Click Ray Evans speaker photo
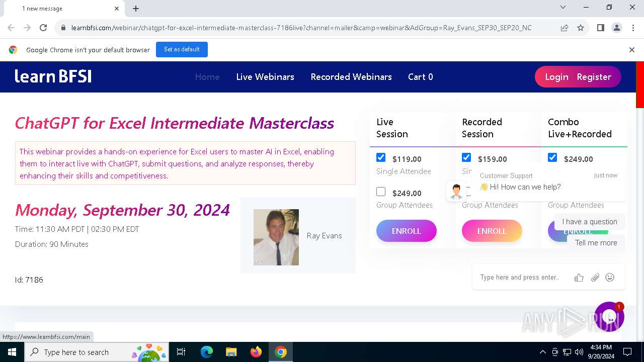The width and height of the screenshot is (644, 362). [276, 237]
